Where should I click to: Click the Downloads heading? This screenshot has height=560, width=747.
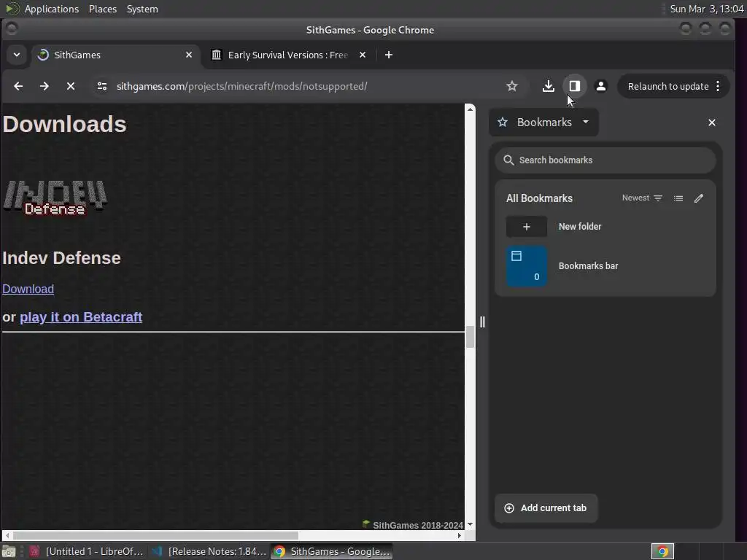point(64,124)
